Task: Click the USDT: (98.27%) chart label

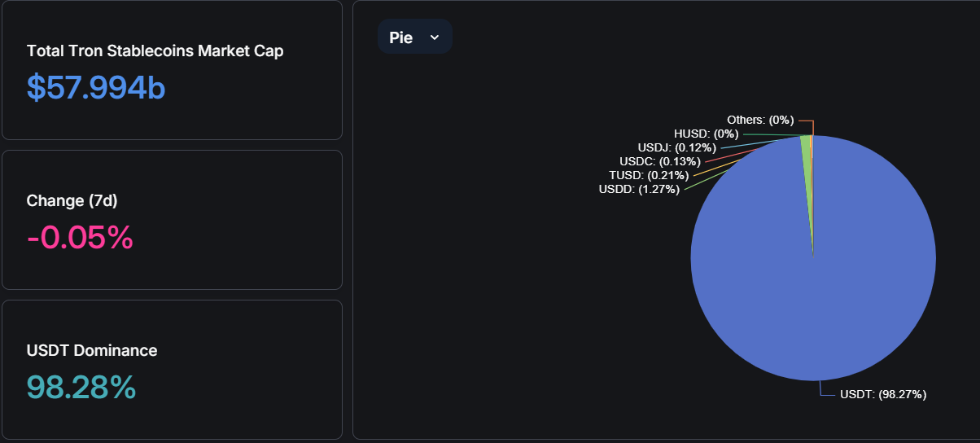Action: 883,394
